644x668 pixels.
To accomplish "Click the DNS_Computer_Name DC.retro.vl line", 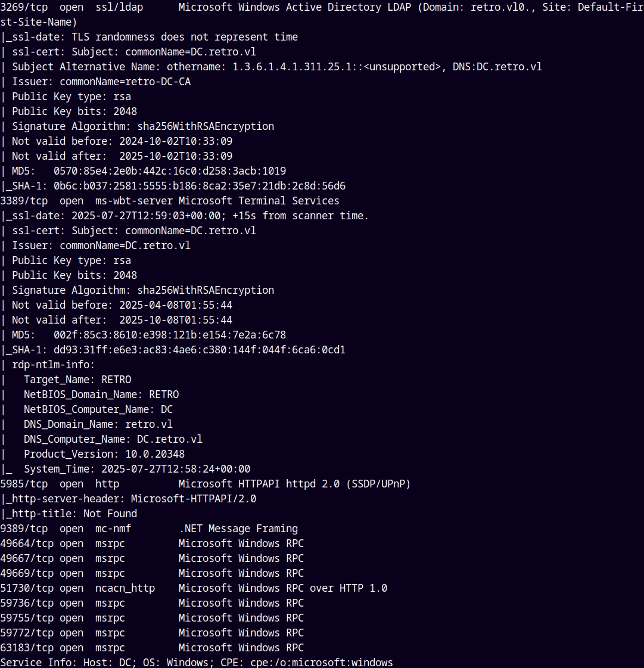I will [x=113, y=439].
